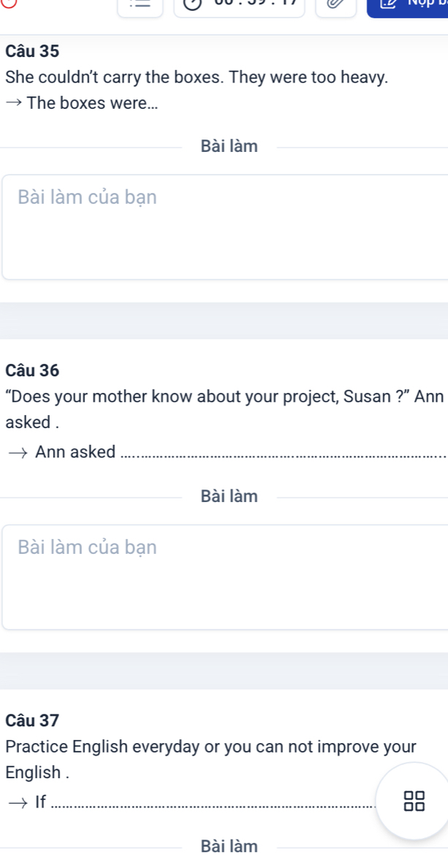Click the paperclip attachment icon
Screen dimensions: 448x868
pos(335,4)
